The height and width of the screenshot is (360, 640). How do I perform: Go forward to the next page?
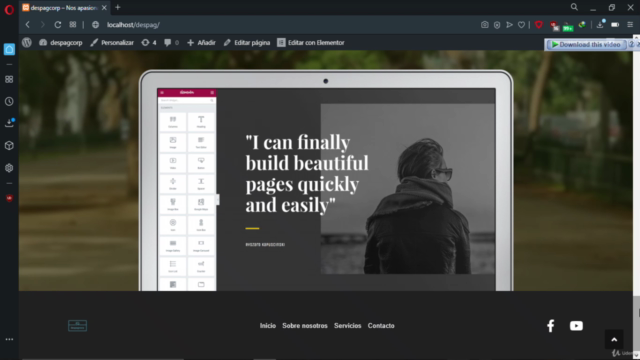pos(42,25)
